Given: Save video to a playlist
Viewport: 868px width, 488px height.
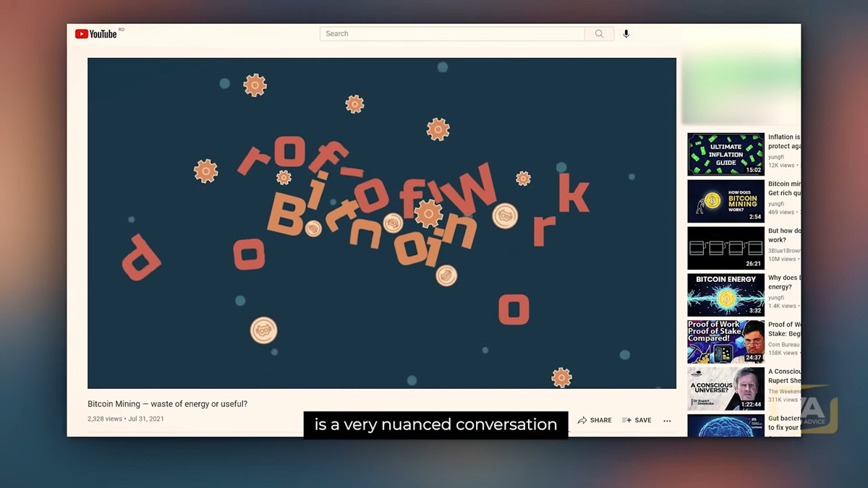Looking at the screenshot, I should (x=637, y=420).
